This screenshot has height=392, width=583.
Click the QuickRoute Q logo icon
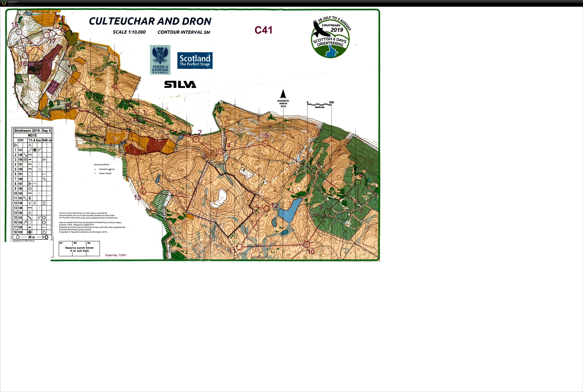(4, 3)
